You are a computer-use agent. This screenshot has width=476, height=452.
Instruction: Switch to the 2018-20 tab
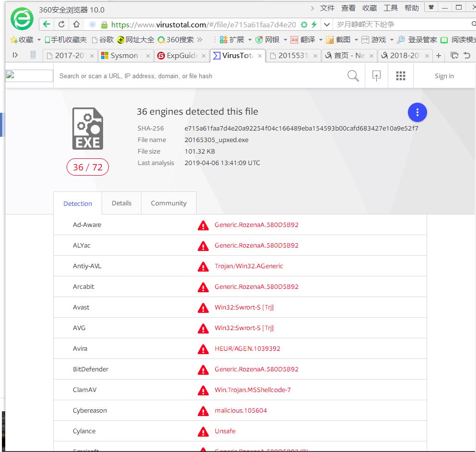coord(405,56)
